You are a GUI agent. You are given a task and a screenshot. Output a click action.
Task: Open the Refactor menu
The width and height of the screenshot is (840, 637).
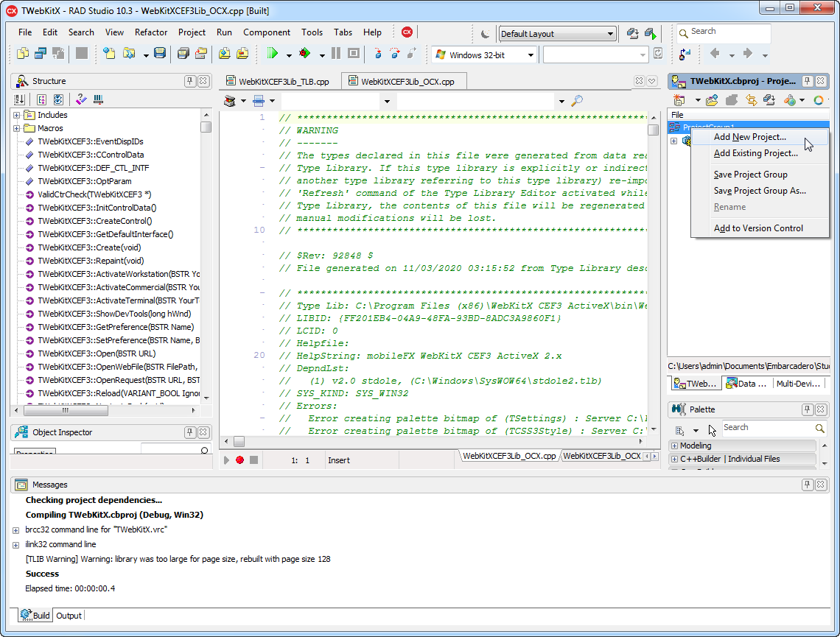click(151, 32)
